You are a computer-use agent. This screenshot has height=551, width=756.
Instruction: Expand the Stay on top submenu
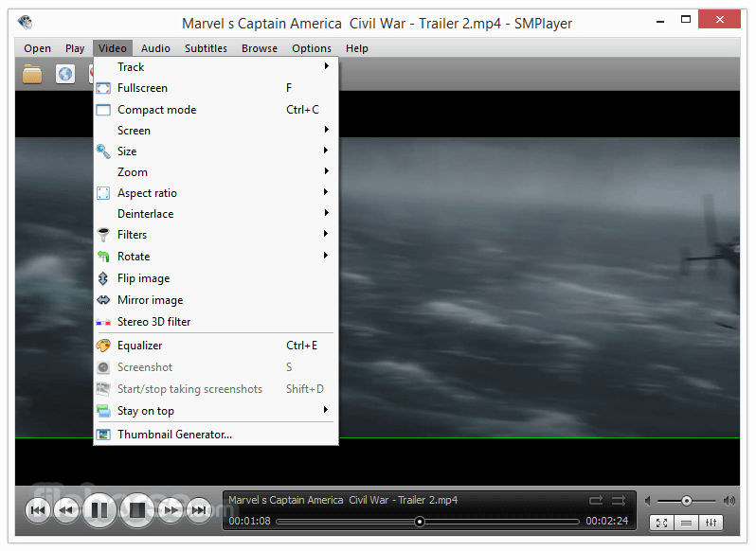[216, 411]
